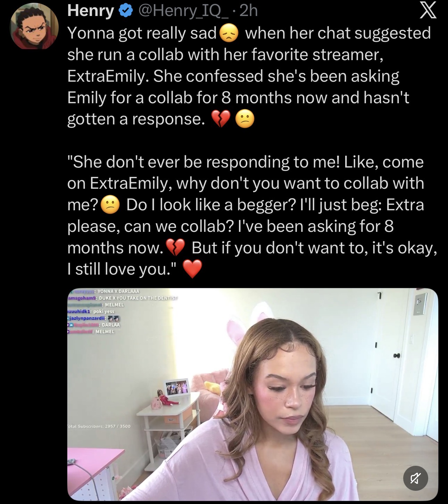This screenshot has height=504, width=448.
Task: Open the 2h timestamp of the tweet
Action: [x=249, y=11]
